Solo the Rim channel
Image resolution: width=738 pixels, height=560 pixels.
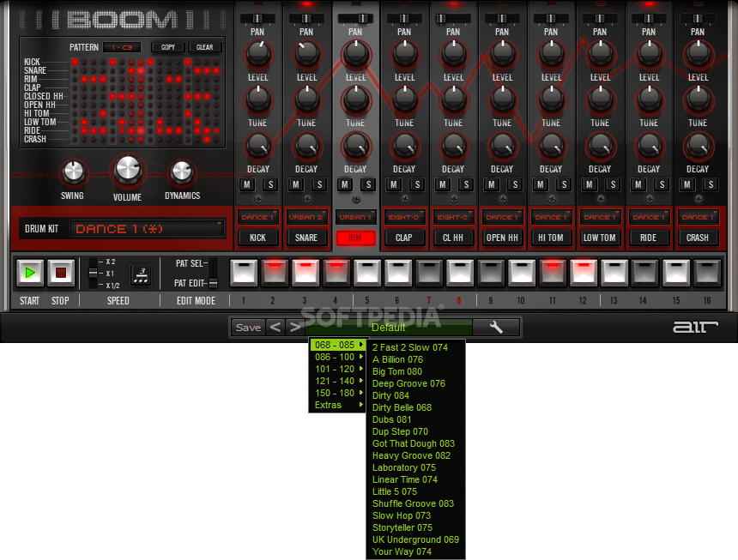point(368,184)
